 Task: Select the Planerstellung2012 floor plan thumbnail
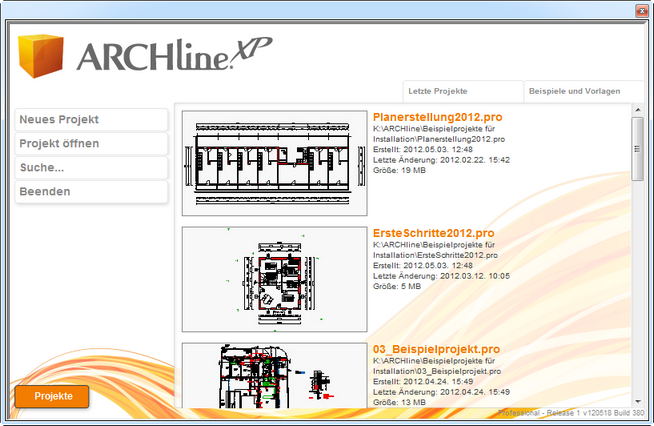pyautogui.click(x=274, y=163)
